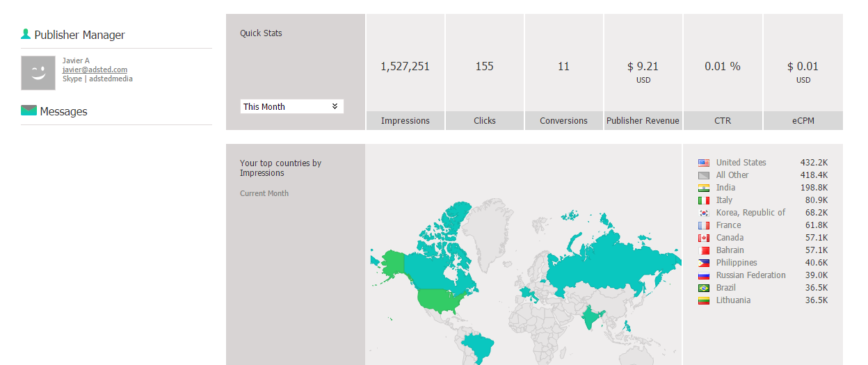Image resolution: width=868 pixels, height=365 pixels.
Task: Click the Korea, Republic of list entry
Action: 750,213
